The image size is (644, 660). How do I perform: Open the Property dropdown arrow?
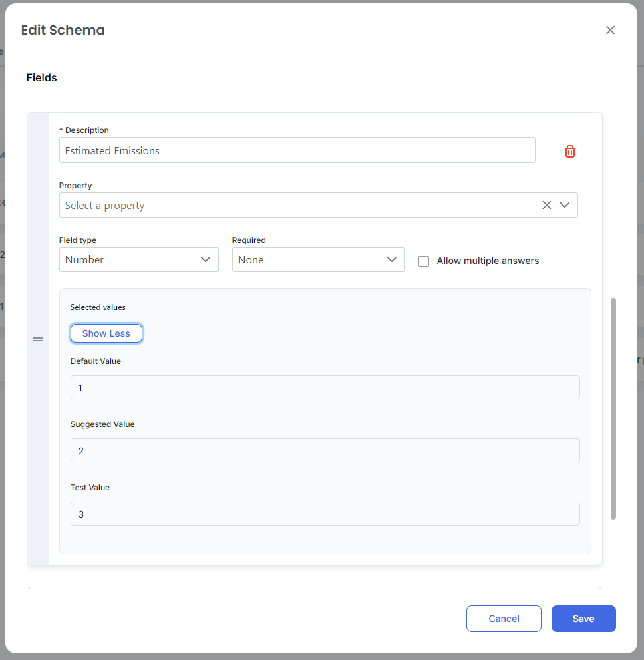564,205
